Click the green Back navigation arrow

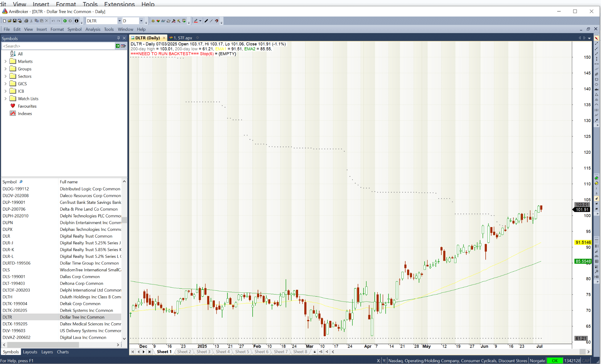coord(65,21)
